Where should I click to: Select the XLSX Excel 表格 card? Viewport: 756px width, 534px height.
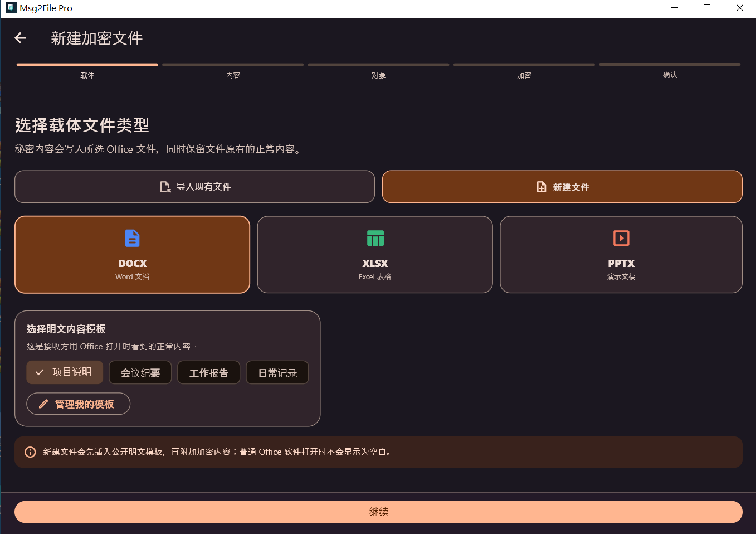(375, 255)
